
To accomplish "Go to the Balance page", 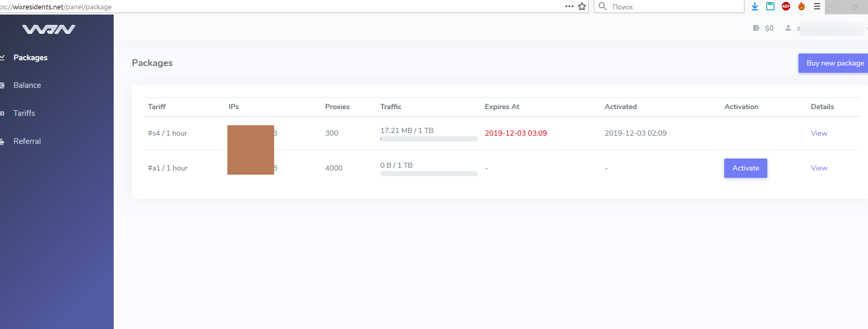I will [27, 85].
